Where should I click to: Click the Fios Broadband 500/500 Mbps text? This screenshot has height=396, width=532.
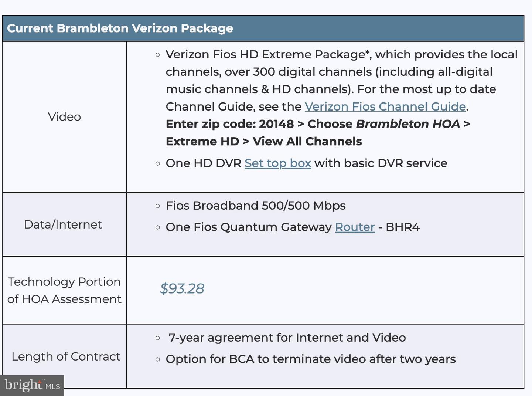pos(256,206)
